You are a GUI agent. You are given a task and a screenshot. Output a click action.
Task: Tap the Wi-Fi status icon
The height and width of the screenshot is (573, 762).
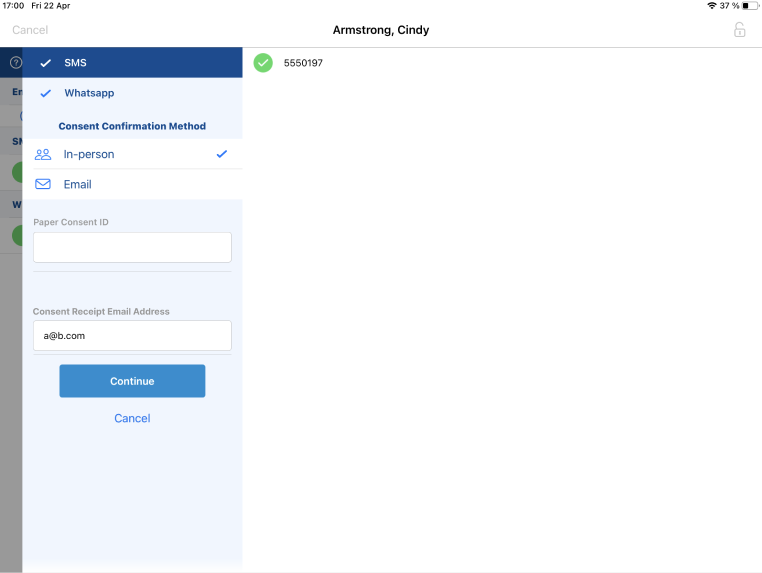pyautogui.click(x=711, y=6)
